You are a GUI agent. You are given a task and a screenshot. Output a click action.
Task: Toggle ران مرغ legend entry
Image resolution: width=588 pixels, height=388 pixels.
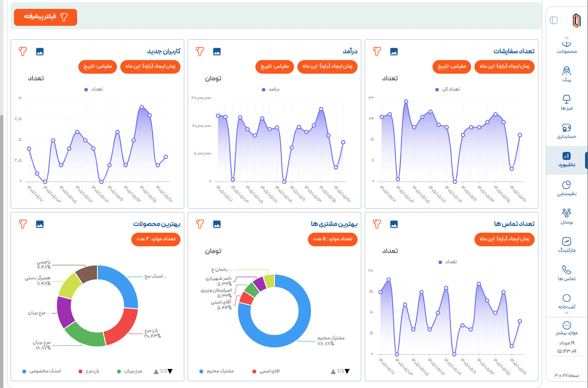tap(89, 371)
